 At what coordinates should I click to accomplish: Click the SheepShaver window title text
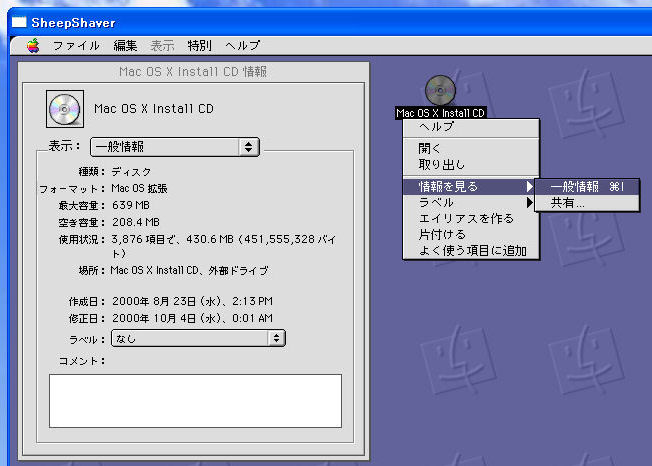[73, 23]
